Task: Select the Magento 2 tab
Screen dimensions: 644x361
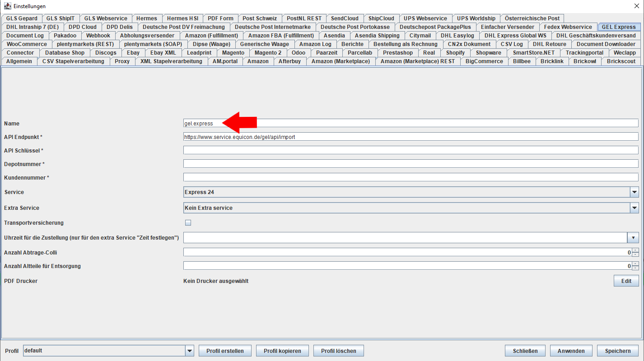Action: point(268,53)
